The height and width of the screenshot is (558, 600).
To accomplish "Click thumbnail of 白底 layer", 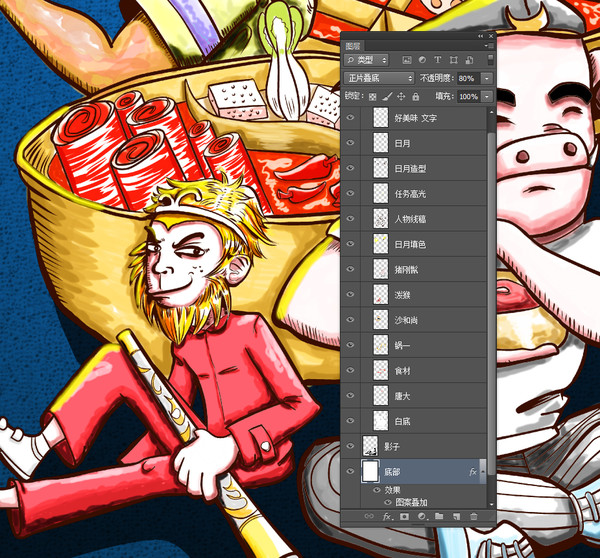I will (381, 421).
